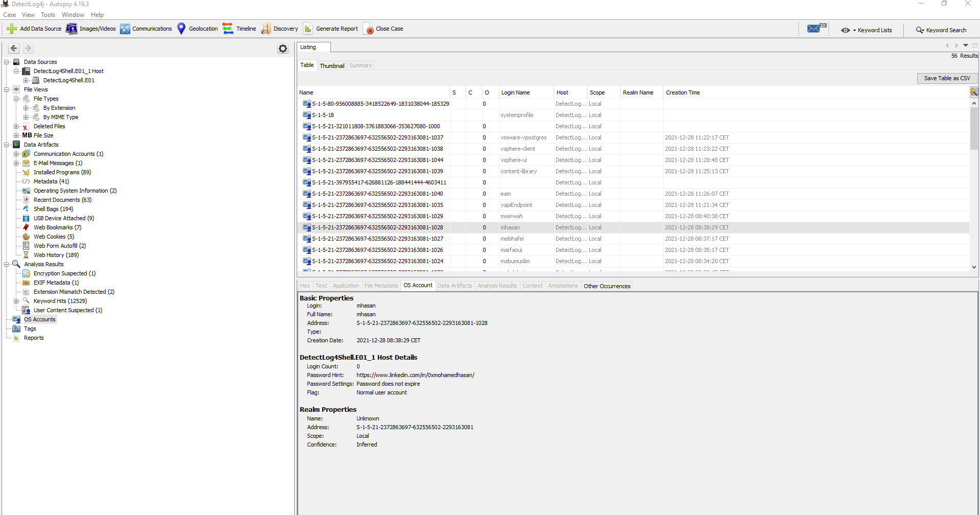This screenshot has width=980, height=515.
Task: Open the Tools menu
Action: click(x=48, y=15)
